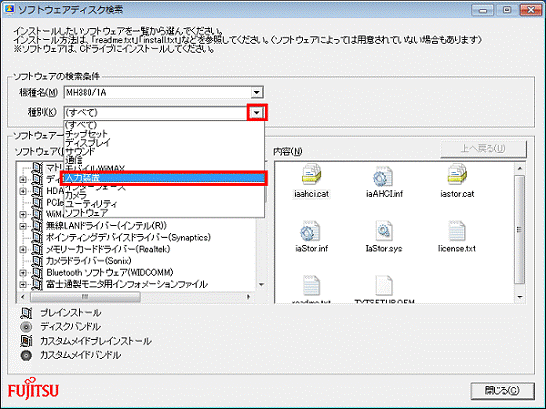
Task: Expand the 無線LANドライバー tree node
Action: point(23,226)
